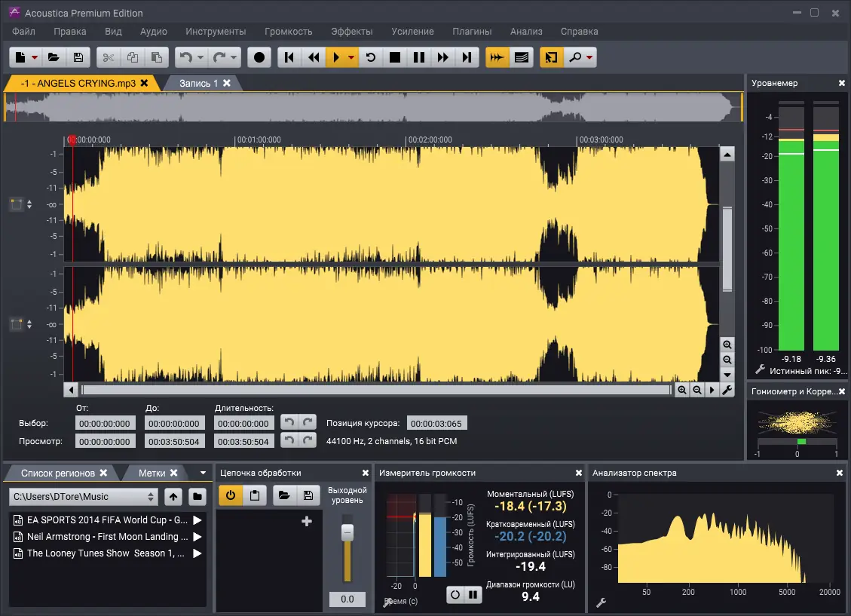
Task: Open the Эффекты menu
Action: [x=351, y=32]
